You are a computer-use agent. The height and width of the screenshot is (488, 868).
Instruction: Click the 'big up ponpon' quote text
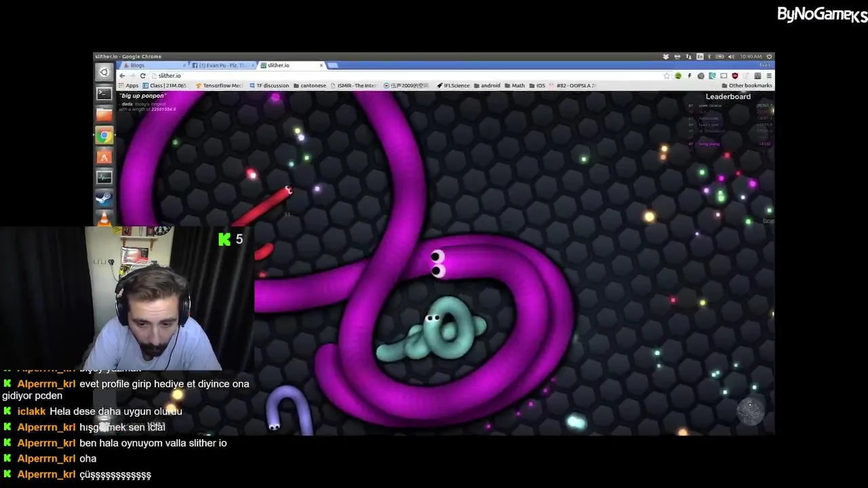143,96
